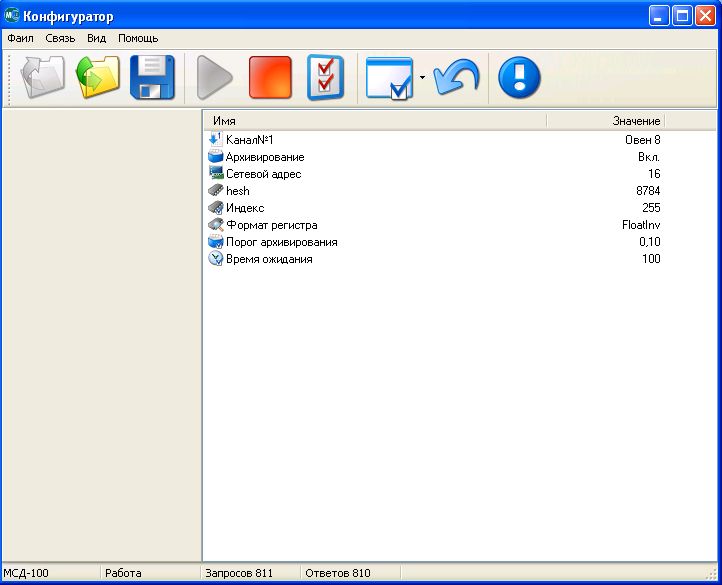The width and height of the screenshot is (722, 585).
Task: Open the red checklist toolbar icon
Action: (x=325, y=77)
